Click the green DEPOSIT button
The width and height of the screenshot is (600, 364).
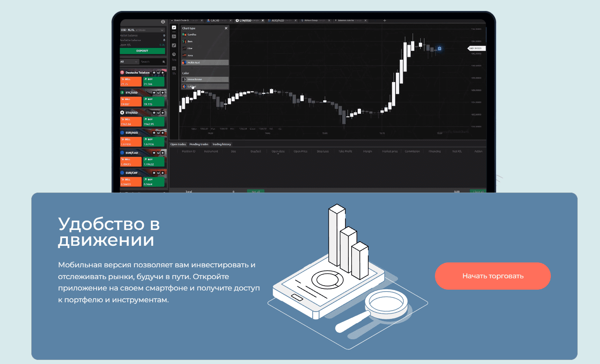click(x=142, y=51)
